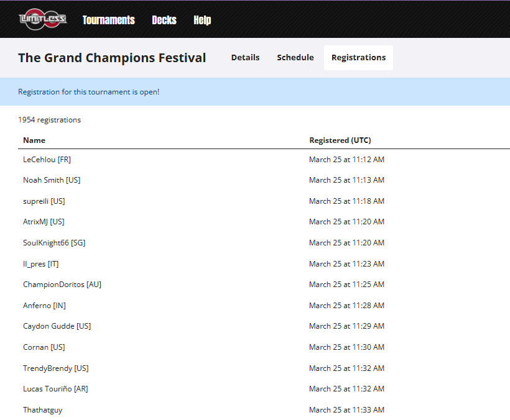Click the March 25 at 11:12 AM timestamp
510x420 pixels.
tap(346, 160)
